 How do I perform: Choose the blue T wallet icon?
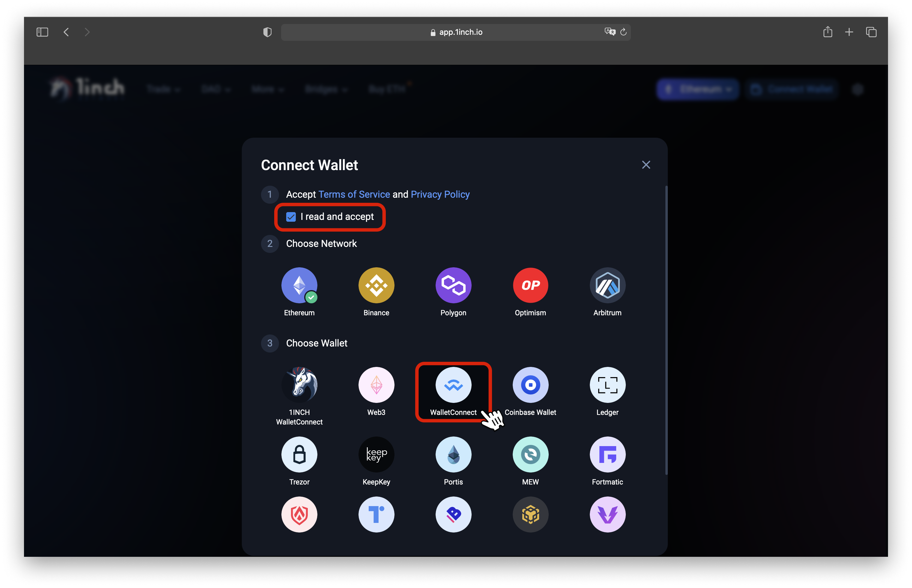[x=376, y=514]
